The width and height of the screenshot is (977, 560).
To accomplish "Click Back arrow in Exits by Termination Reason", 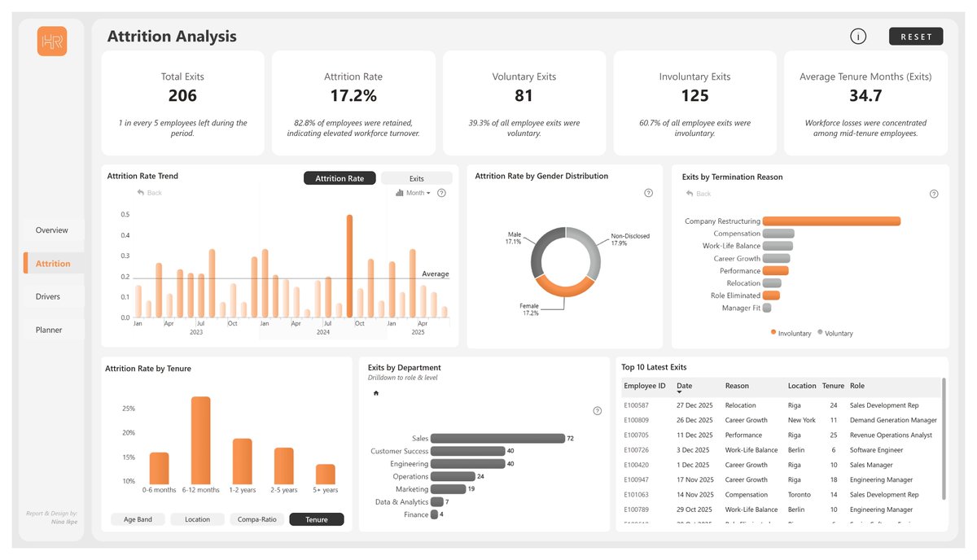I will [698, 194].
